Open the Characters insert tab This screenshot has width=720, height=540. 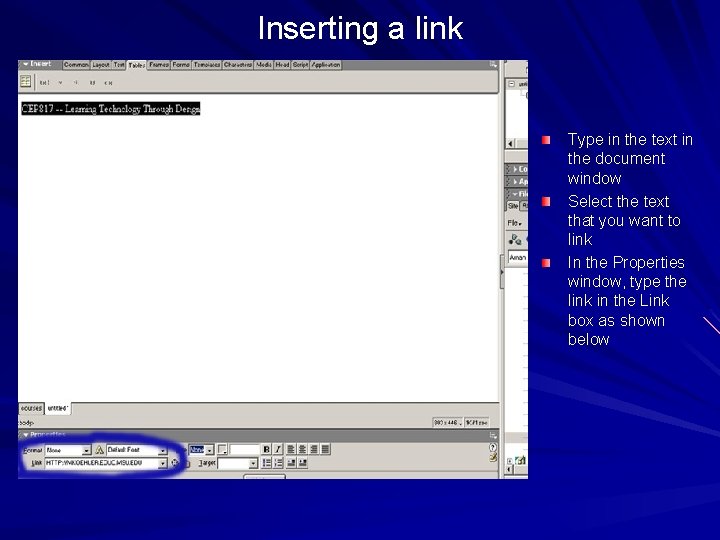[x=238, y=65]
